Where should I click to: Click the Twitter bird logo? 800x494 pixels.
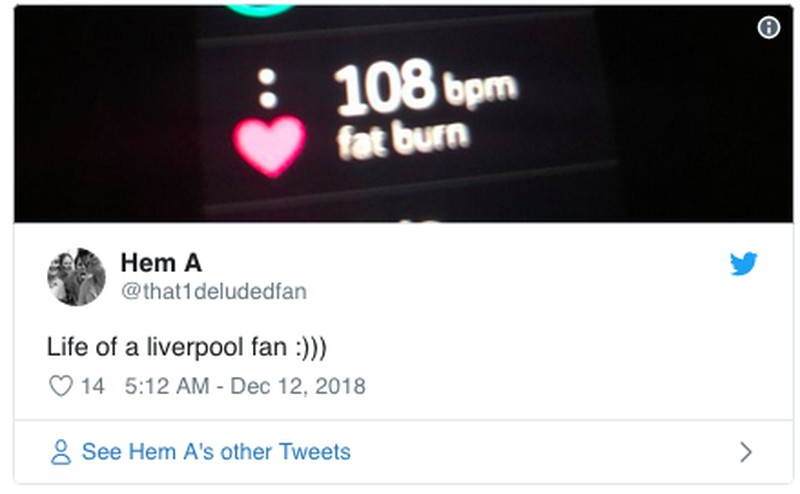click(743, 264)
